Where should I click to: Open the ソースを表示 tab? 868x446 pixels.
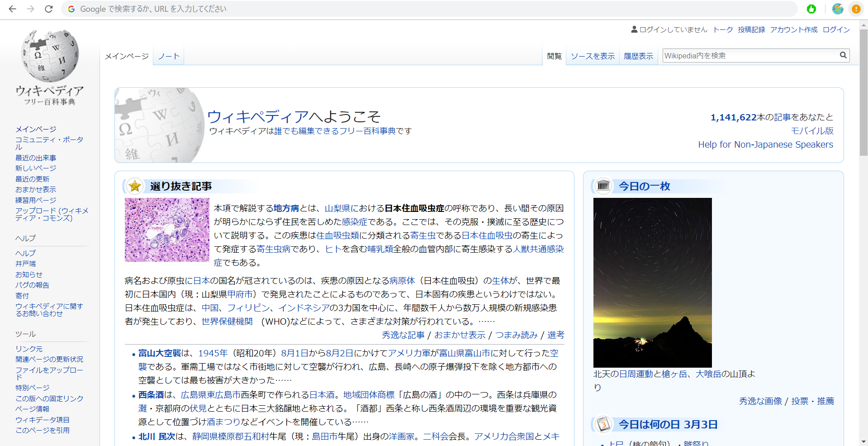pyautogui.click(x=593, y=56)
